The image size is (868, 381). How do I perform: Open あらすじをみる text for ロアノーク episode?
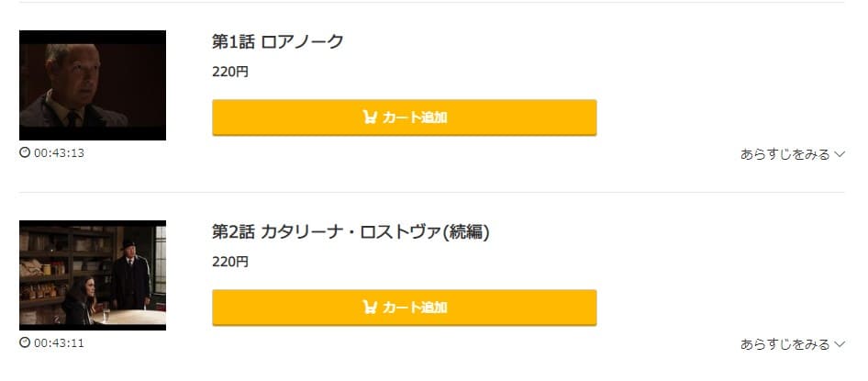pos(785,154)
